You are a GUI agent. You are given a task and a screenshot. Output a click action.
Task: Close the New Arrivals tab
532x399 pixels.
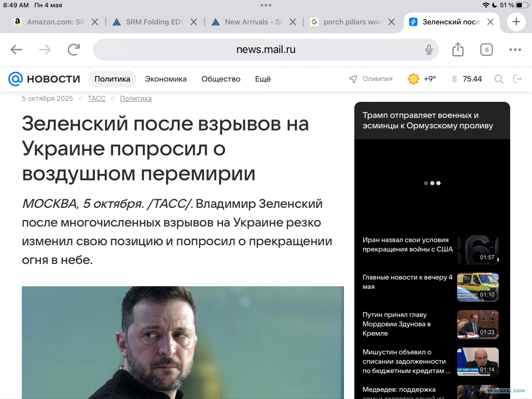coord(293,22)
